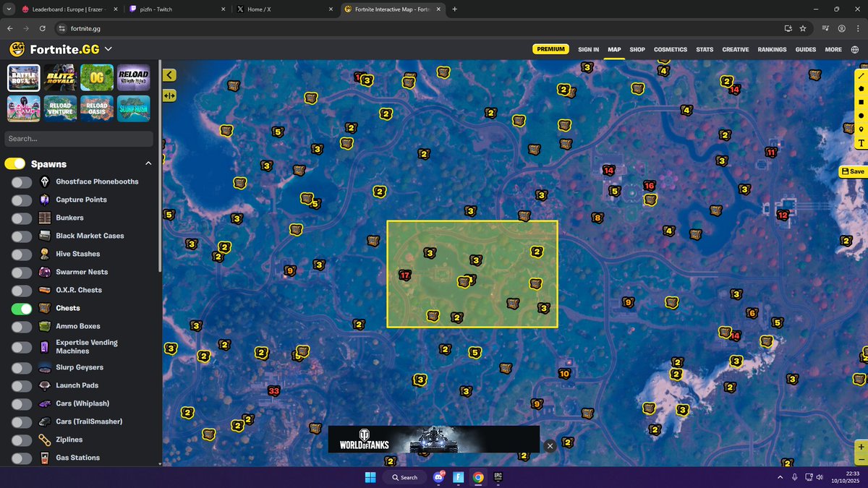868x488 pixels.
Task: Select the map pin marker tool
Action: pyautogui.click(x=861, y=129)
